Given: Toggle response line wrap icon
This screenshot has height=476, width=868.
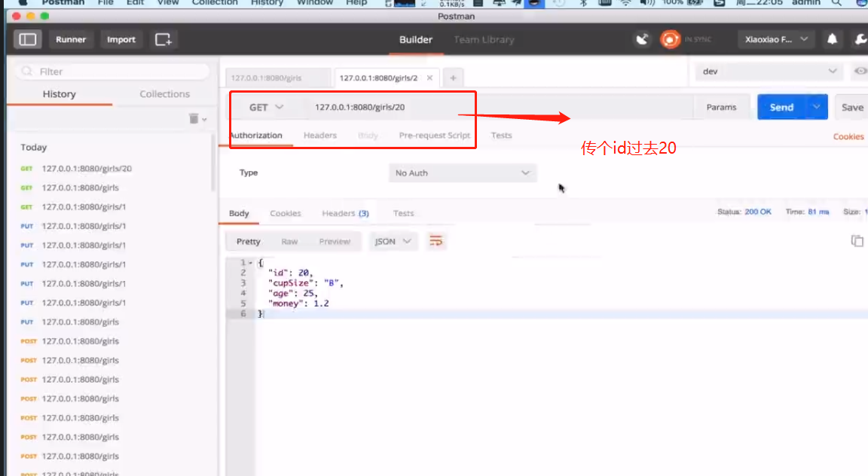Looking at the screenshot, I should (x=436, y=241).
